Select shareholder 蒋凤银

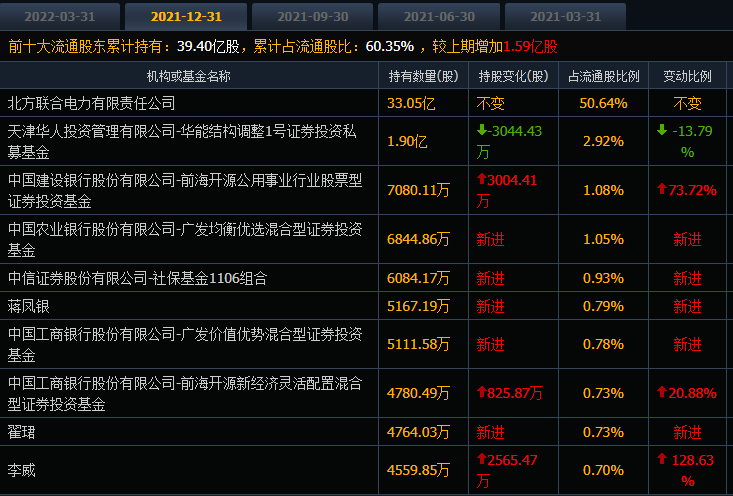point(28,307)
